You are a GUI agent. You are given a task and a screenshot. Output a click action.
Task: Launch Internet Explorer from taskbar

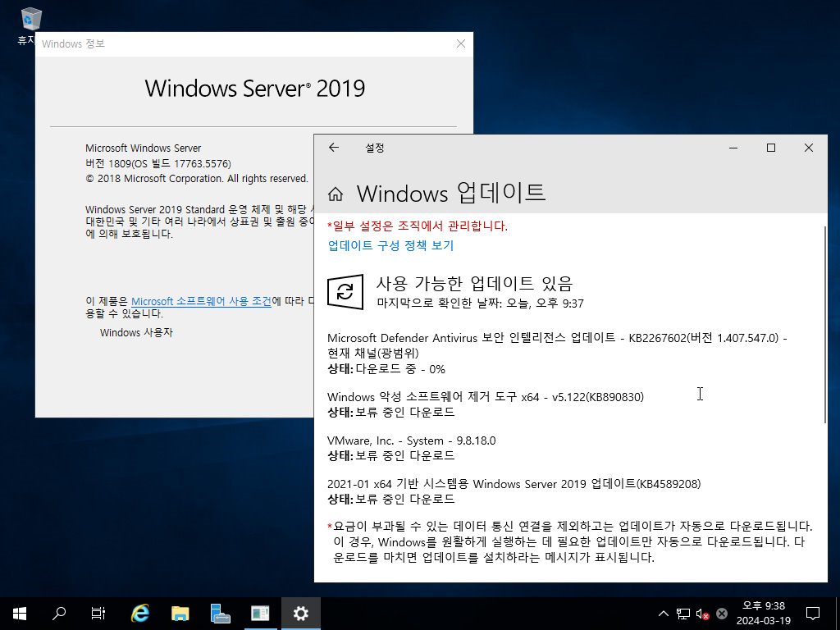click(139, 614)
